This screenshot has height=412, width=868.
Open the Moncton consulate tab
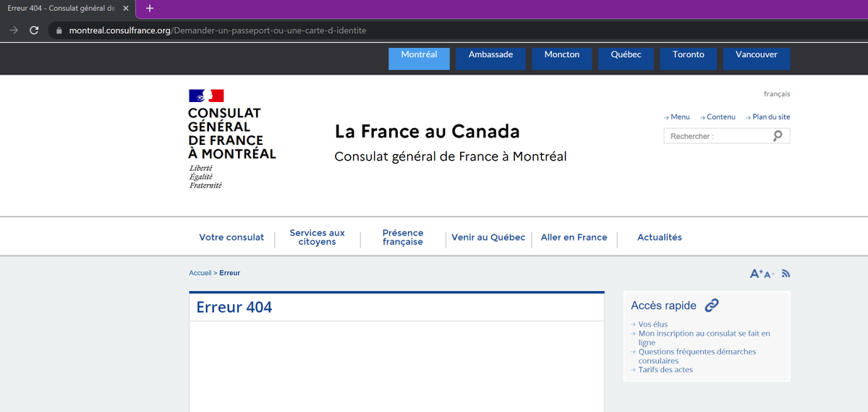tap(562, 59)
